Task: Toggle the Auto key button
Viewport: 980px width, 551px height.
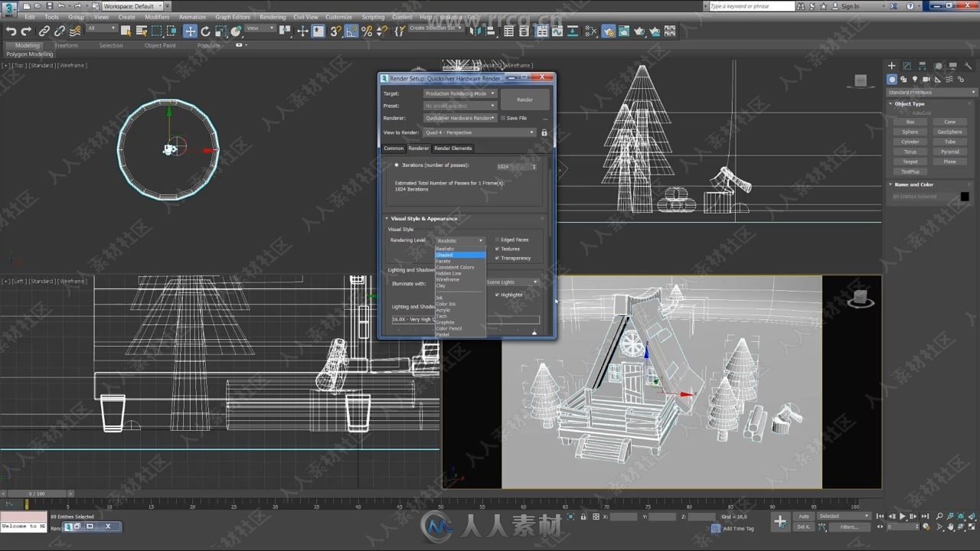Action: [x=804, y=516]
